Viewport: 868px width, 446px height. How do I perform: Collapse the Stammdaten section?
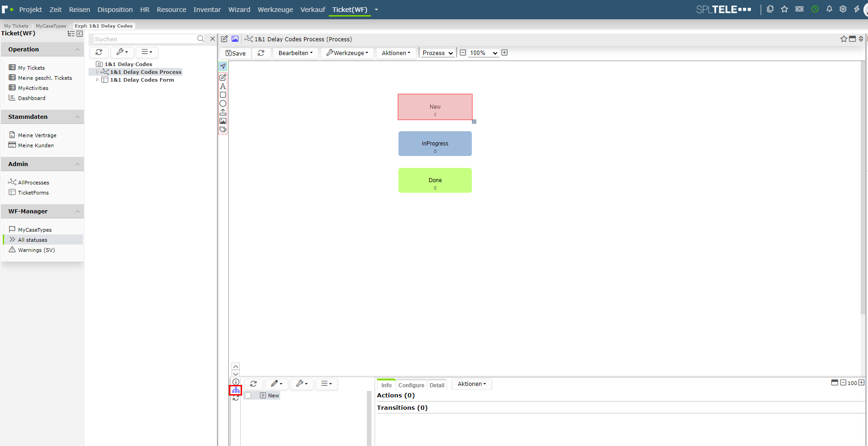pos(77,117)
